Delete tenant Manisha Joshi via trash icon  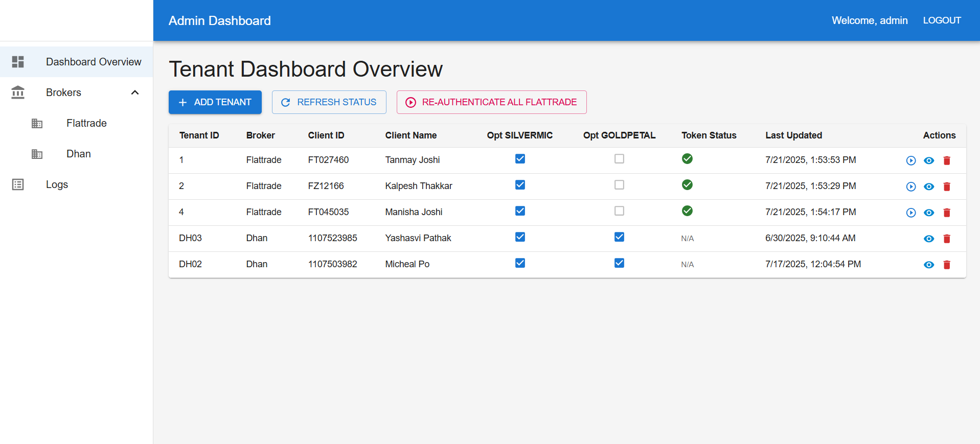pos(946,213)
